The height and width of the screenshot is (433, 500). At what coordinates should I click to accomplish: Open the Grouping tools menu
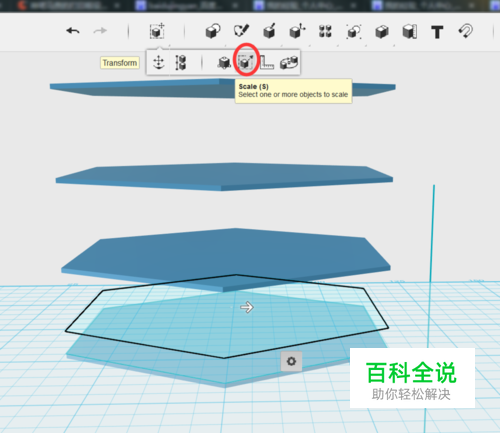point(354,32)
